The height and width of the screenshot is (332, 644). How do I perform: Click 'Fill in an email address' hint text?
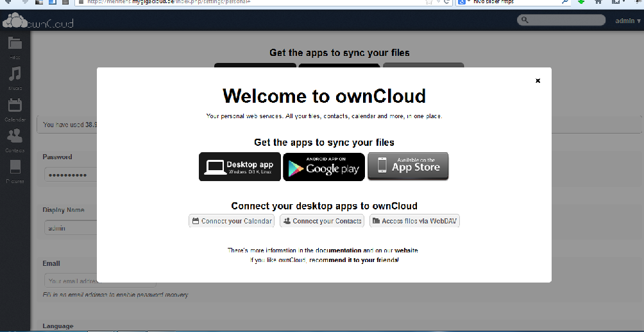[x=115, y=295]
